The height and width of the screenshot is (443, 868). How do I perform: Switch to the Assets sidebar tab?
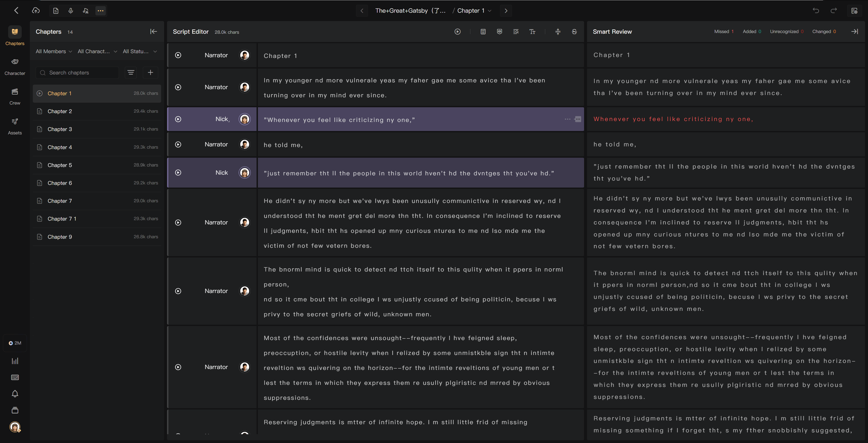point(15,126)
